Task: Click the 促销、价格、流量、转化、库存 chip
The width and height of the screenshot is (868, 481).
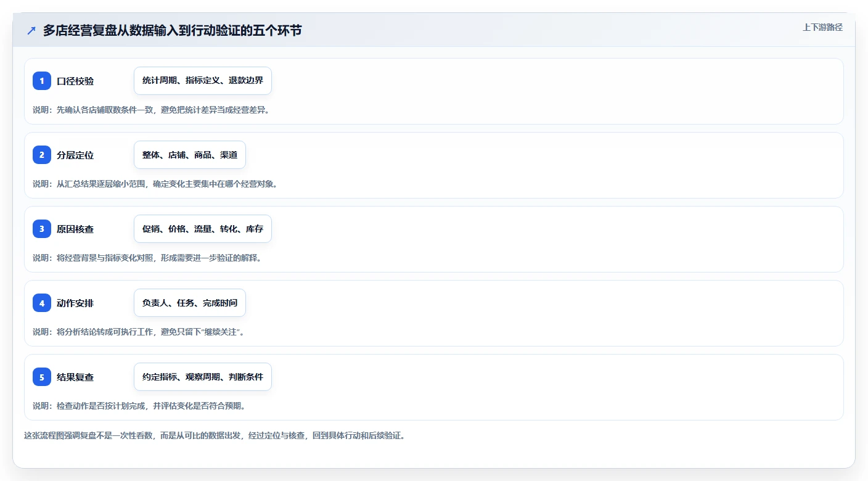Action: point(203,229)
